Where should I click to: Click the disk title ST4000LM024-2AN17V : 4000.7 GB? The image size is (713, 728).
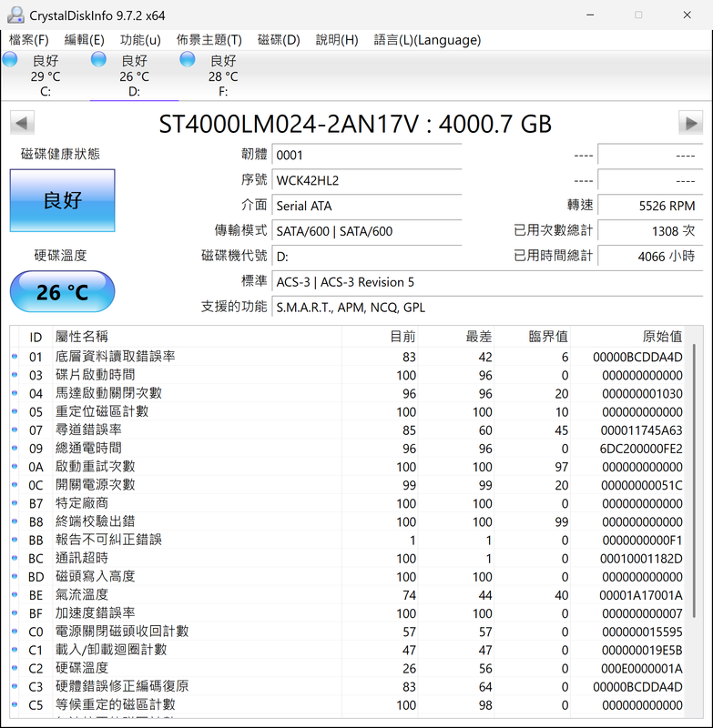tap(355, 124)
